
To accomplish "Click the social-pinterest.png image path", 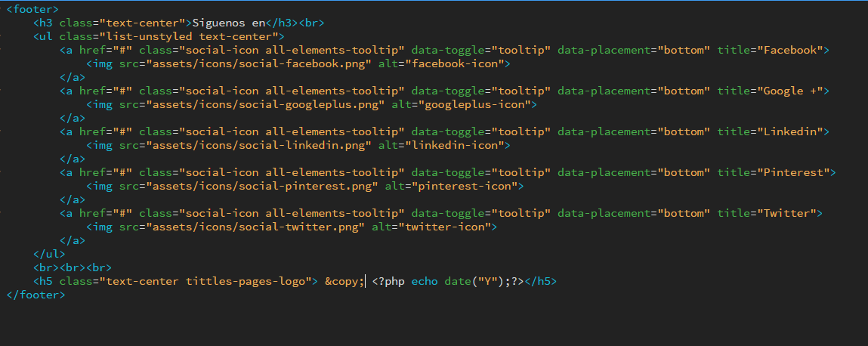I will point(262,187).
